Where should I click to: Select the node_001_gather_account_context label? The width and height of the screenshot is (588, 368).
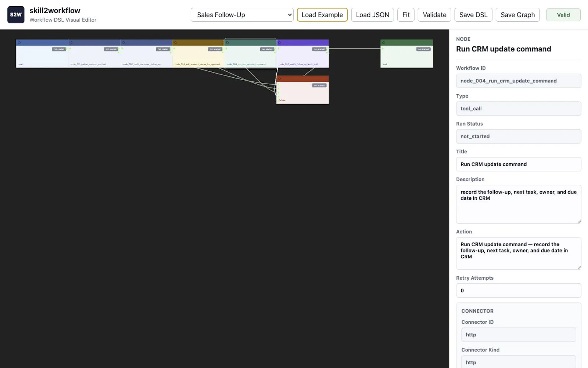[88, 64]
